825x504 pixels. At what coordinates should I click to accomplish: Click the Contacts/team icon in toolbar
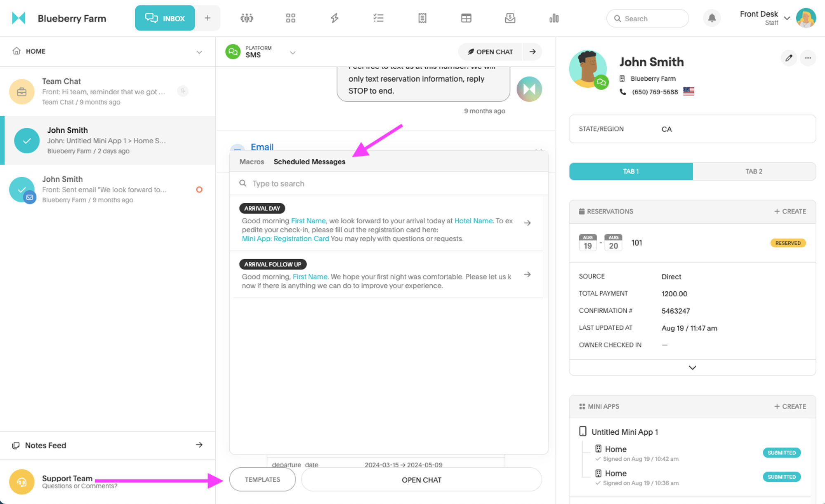247,18
